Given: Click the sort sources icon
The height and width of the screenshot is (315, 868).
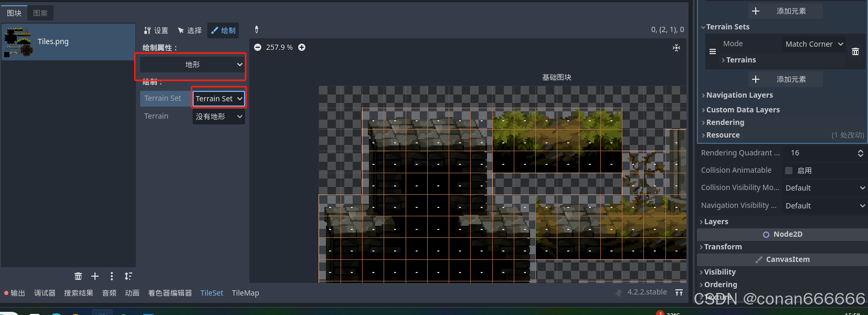Looking at the screenshot, I should tap(129, 276).
